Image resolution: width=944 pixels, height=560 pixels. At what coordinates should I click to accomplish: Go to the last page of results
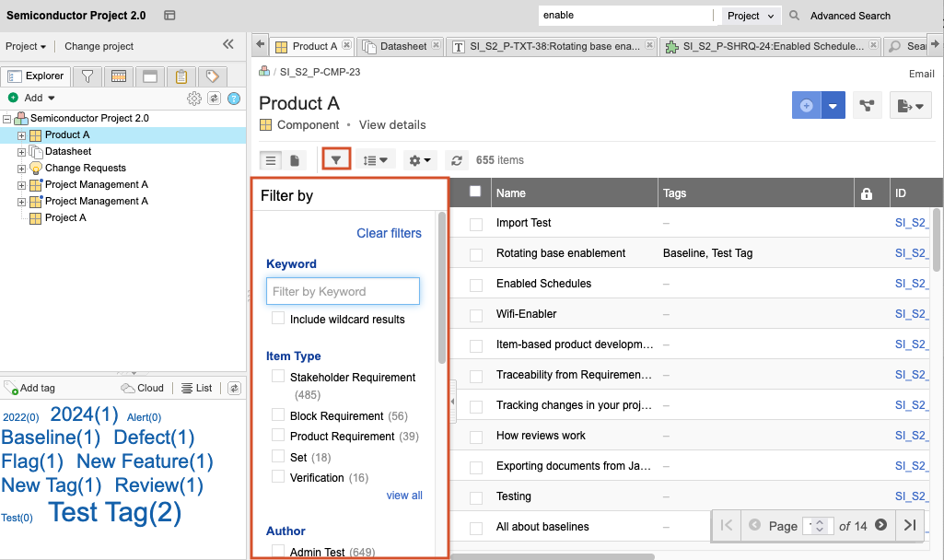click(x=909, y=525)
